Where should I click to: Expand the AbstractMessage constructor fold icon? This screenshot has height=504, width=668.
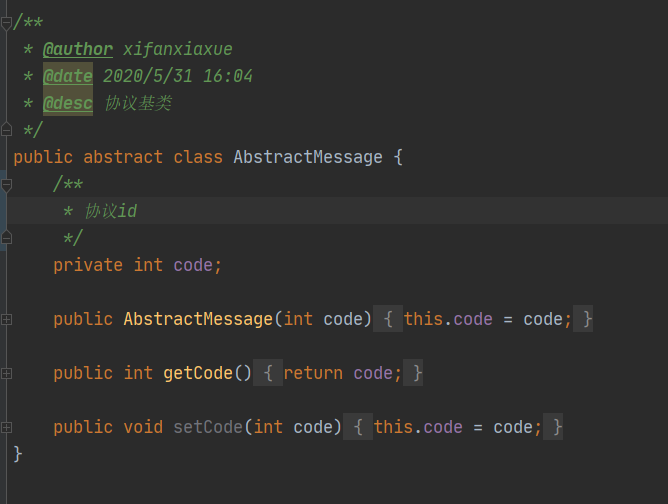[7, 319]
